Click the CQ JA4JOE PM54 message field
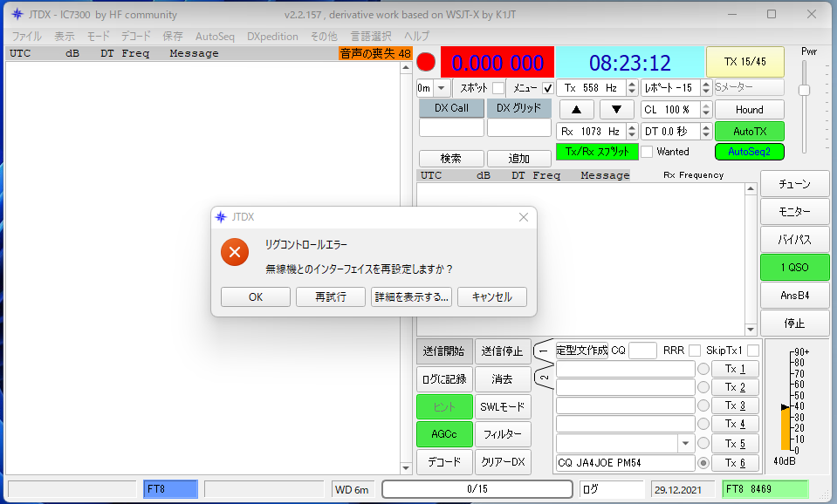 pos(626,463)
